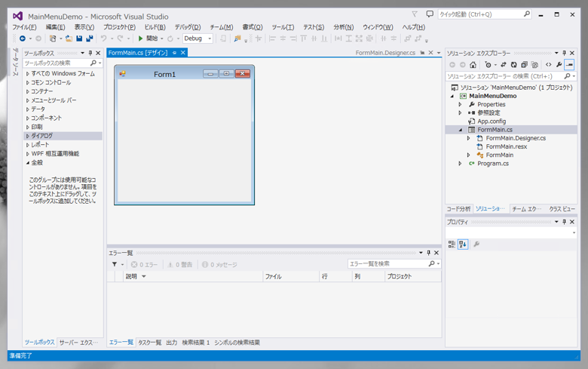The height and width of the screenshot is (369, 588).
Task: Click the Project column header in Error List
Action: click(413, 276)
